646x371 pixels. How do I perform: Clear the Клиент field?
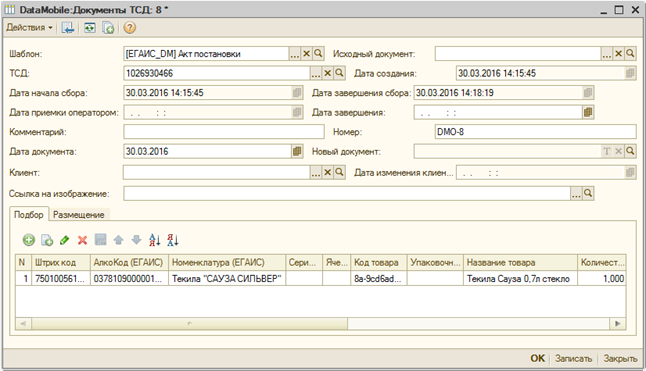[x=328, y=173]
